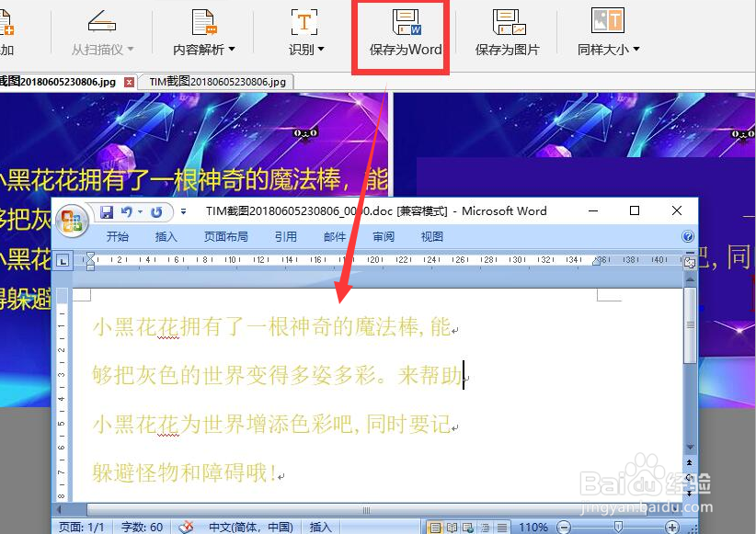This screenshot has height=534, width=756.
Task: Open the Quick Access Toolbar customize dropdown
Action: pyautogui.click(x=182, y=211)
